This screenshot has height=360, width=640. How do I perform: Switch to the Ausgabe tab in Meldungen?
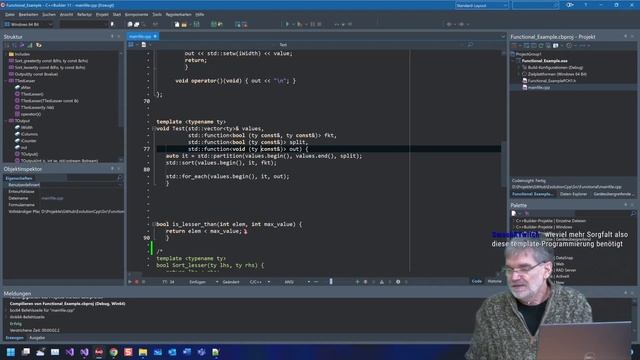[37, 338]
